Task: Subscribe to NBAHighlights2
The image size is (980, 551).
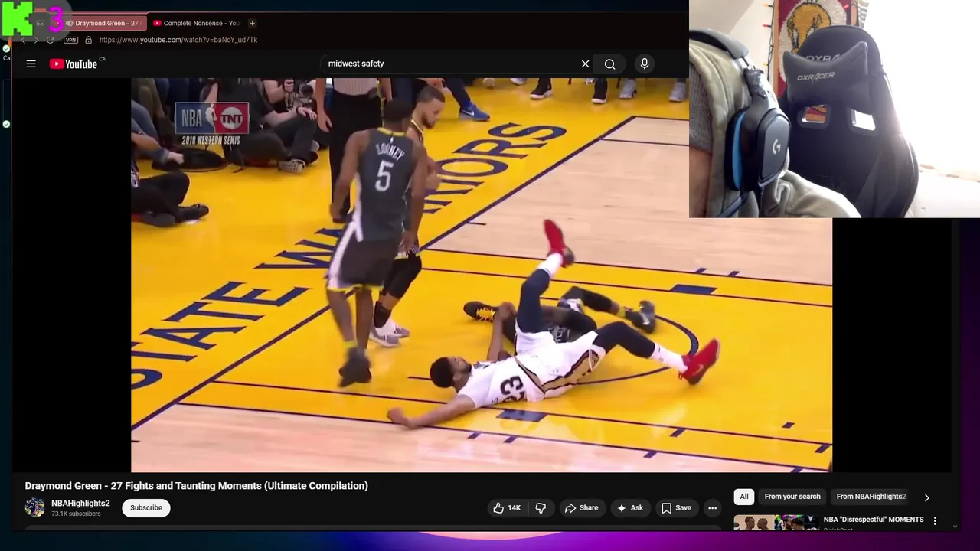Action: (x=146, y=508)
